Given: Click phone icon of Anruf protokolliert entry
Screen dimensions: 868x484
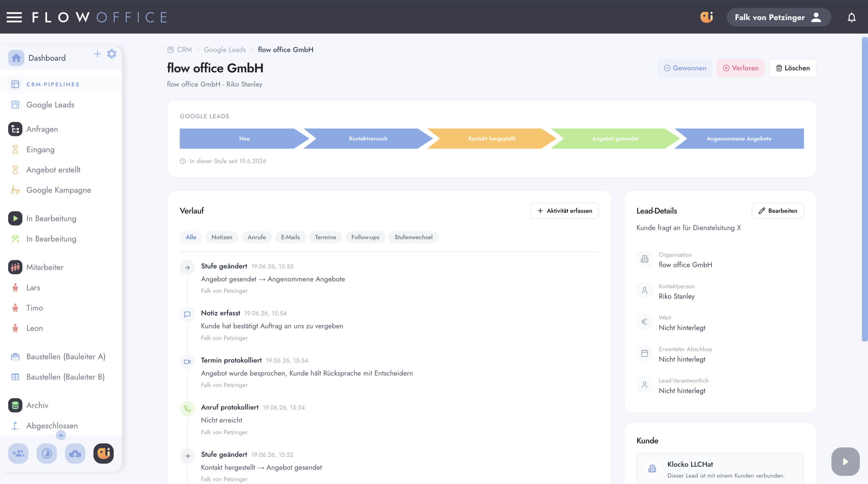Looking at the screenshot, I should 187,409.
